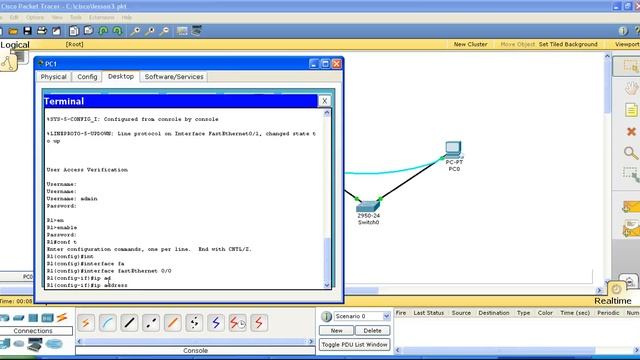640x360 pixels.
Task: Select the Switches device category
Action: click(19, 318)
